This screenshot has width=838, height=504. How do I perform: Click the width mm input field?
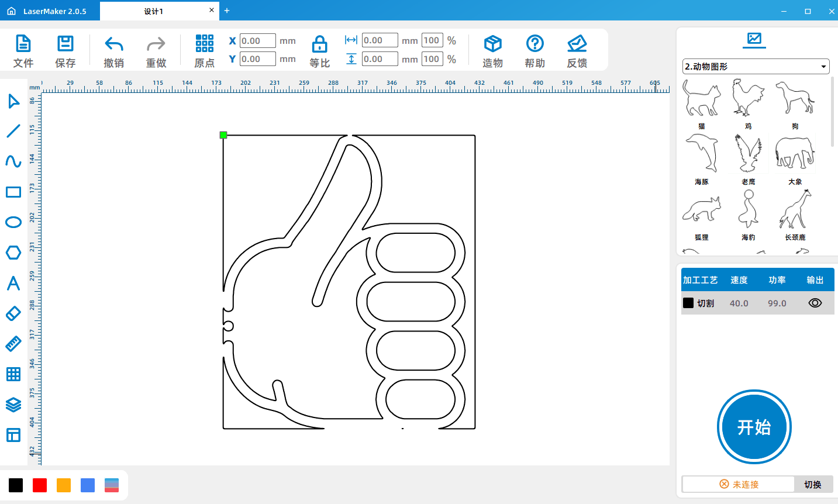[x=380, y=40]
